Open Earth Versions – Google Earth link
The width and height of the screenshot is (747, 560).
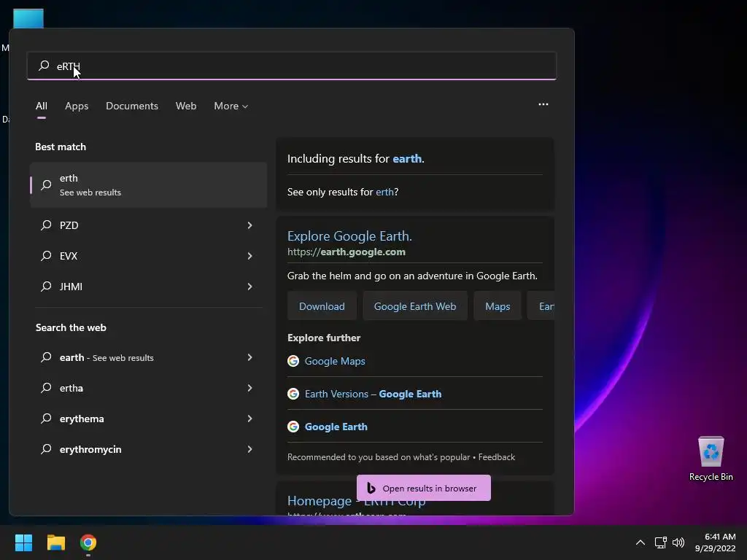(x=373, y=394)
